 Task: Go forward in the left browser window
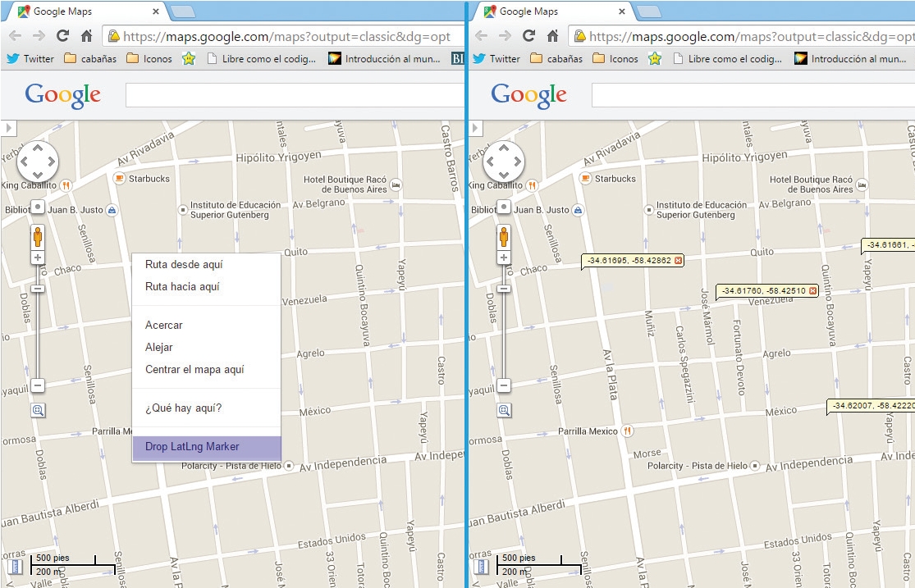click(39, 36)
